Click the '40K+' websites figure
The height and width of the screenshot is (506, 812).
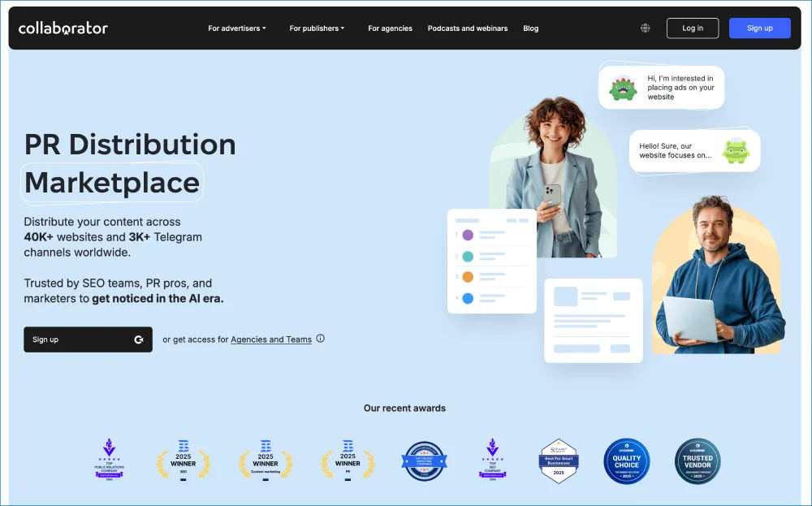38,237
